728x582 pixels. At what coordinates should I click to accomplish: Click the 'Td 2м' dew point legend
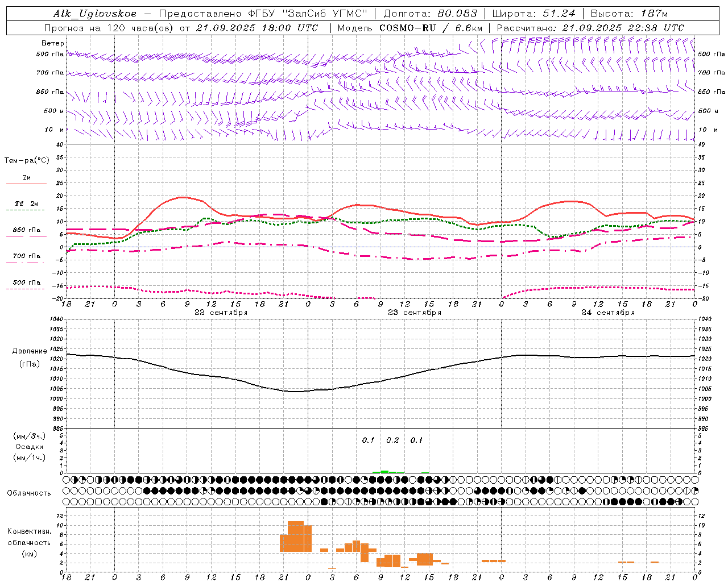click(27, 203)
